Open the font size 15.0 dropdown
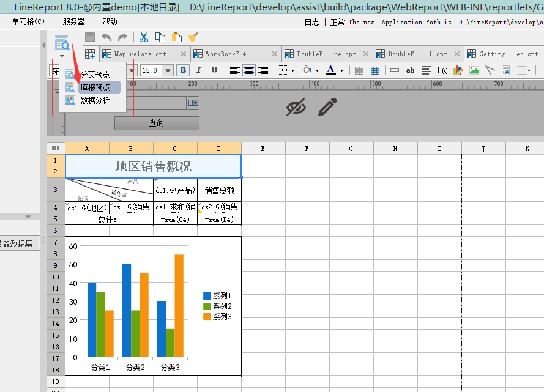This screenshot has height=392, width=544. (168, 70)
